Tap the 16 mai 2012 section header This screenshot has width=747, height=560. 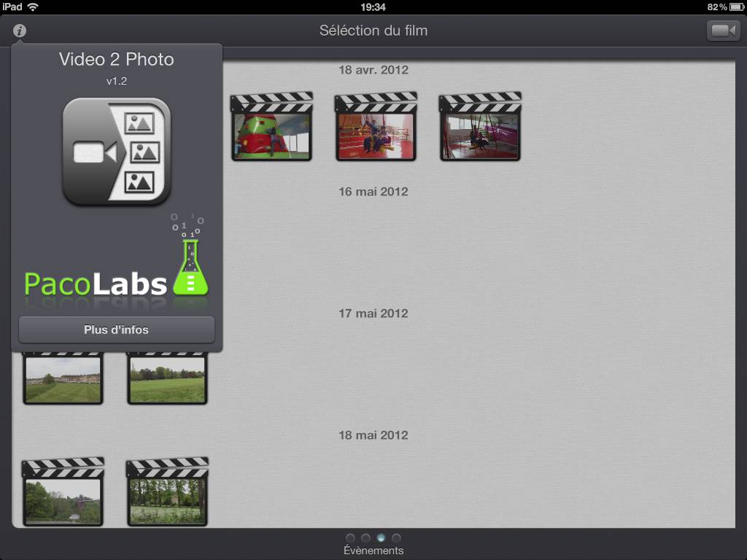click(x=373, y=192)
